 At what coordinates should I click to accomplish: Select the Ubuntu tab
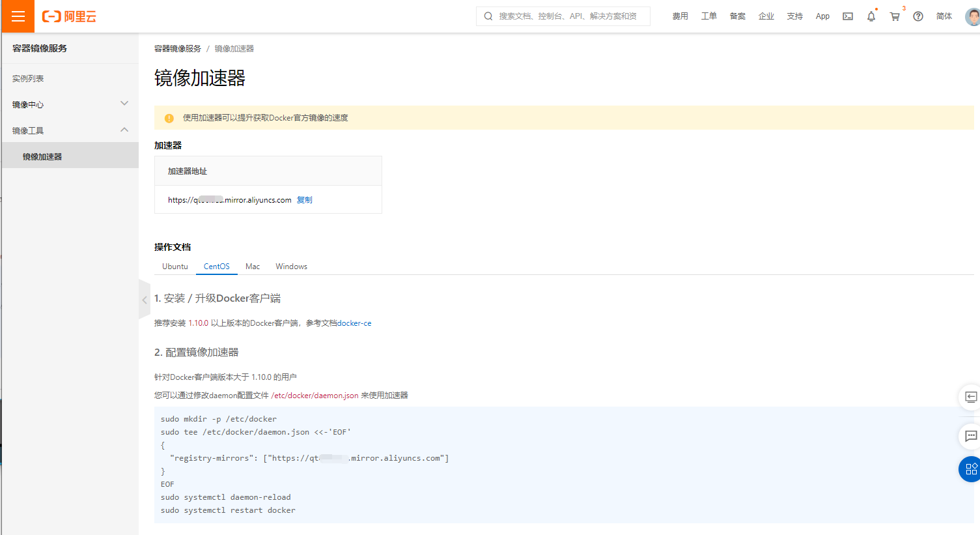[x=175, y=267]
